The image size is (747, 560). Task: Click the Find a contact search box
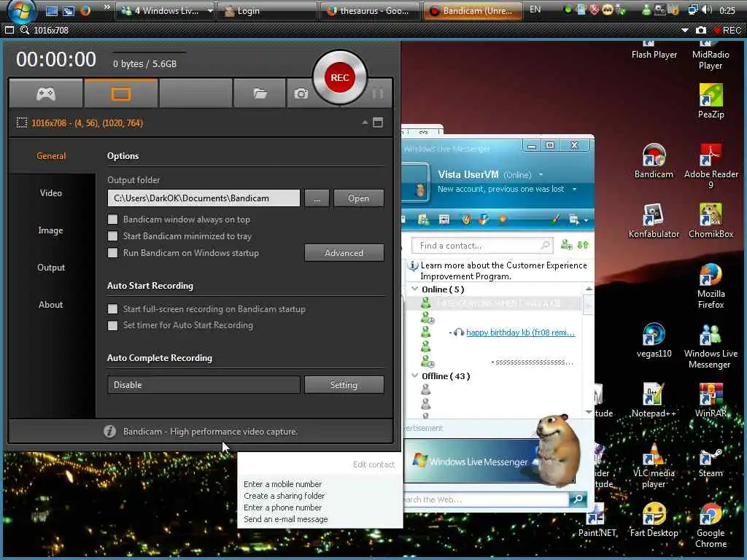coord(482,246)
